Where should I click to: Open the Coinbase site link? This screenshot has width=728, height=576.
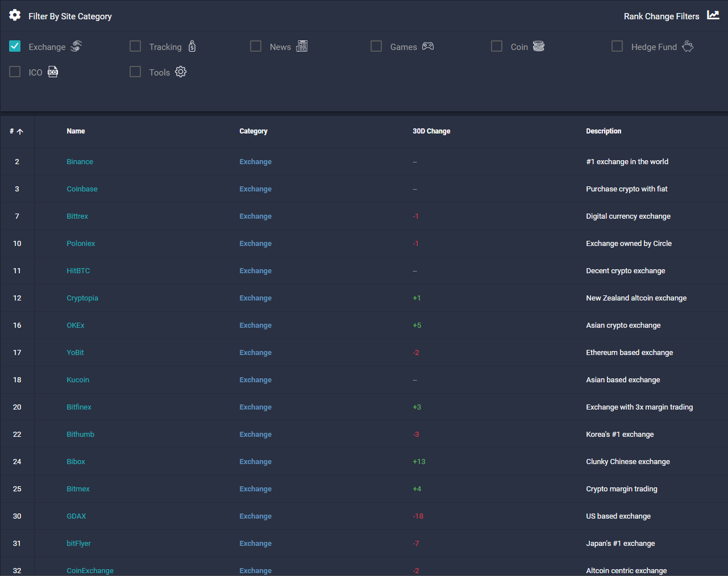coord(82,189)
